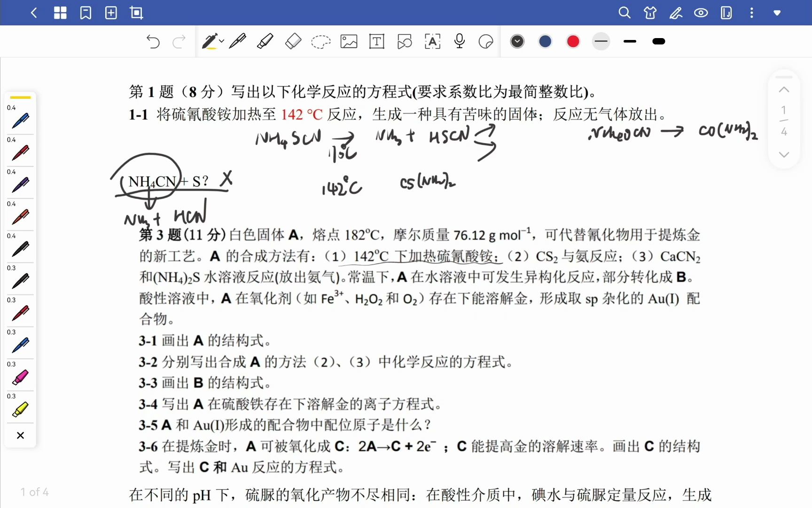Image resolution: width=812 pixels, height=508 pixels.
Task: Switch to editing mode with the pencil icon
Action: tap(675, 13)
